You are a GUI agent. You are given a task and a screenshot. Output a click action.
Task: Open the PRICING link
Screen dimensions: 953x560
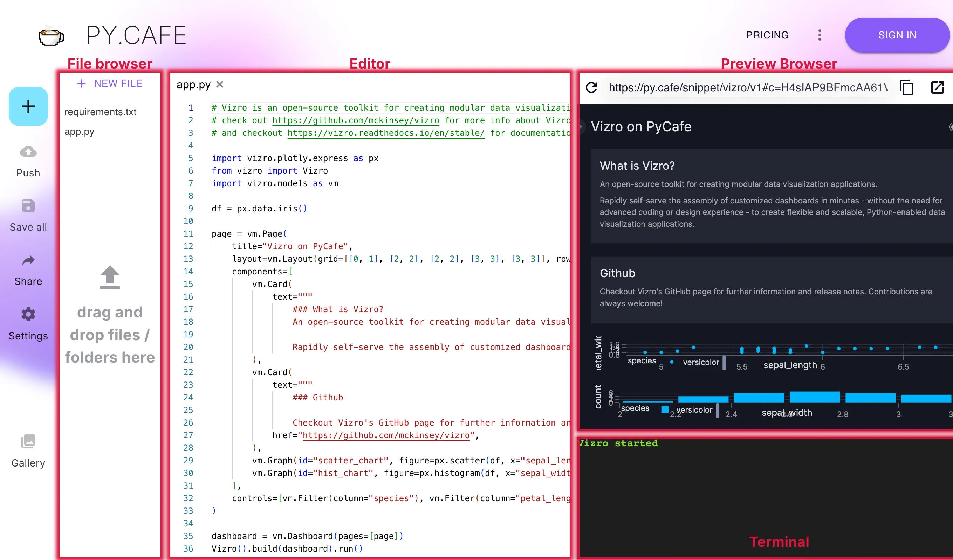[x=767, y=35]
